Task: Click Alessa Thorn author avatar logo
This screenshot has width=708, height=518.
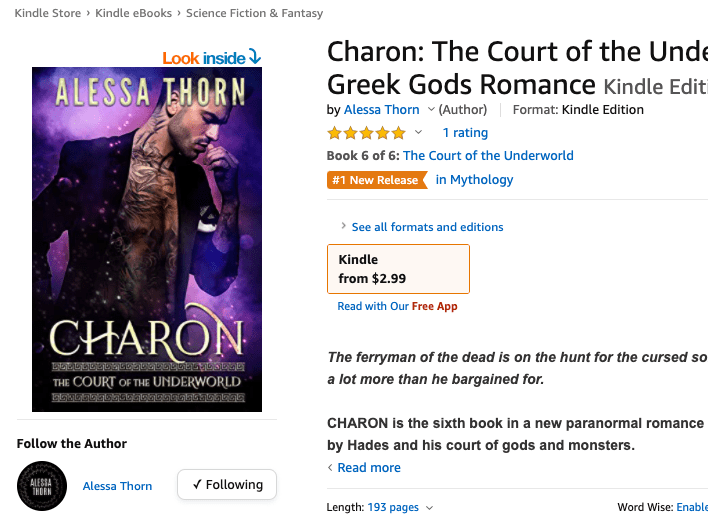Action: (x=42, y=486)
